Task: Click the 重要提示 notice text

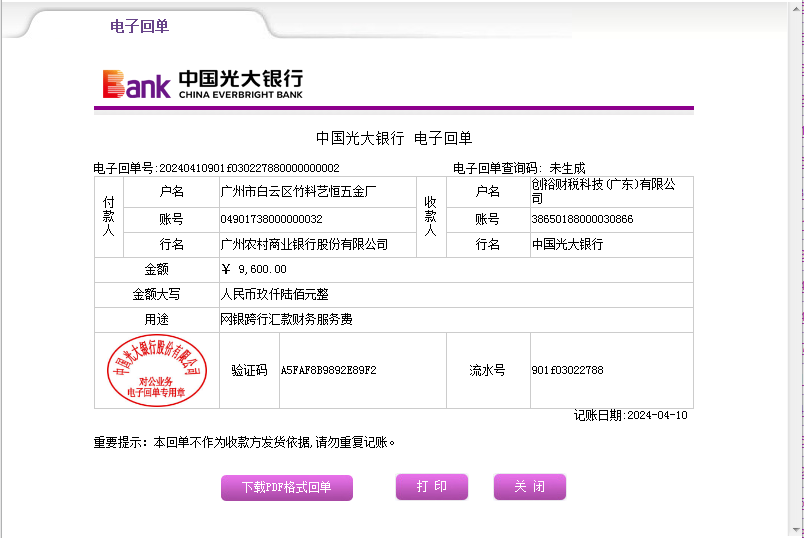Action: 244,443
